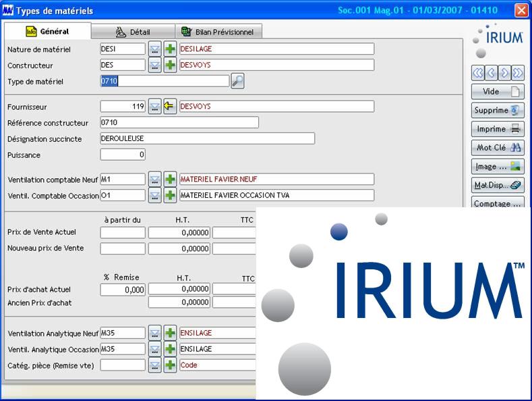Click Nouveau prix de Vente H.T. field
Viewport: 532px width, 401px height.
(x=179, y=248)
